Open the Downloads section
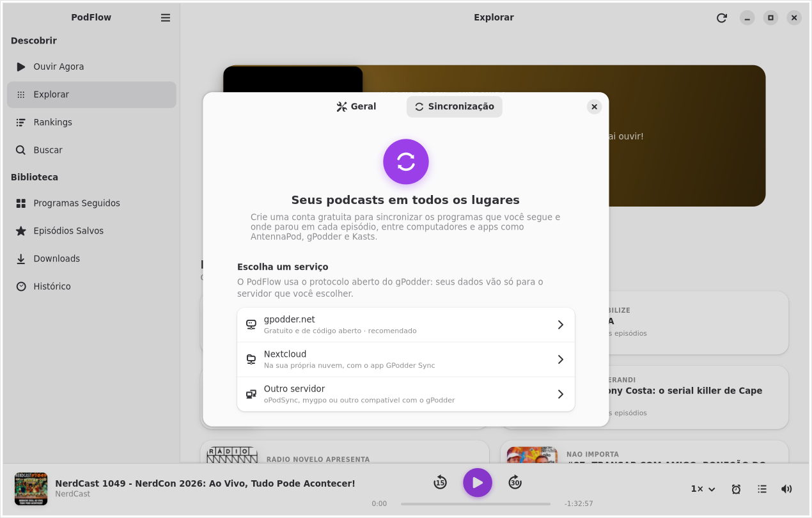 click(x=91, y=259)
